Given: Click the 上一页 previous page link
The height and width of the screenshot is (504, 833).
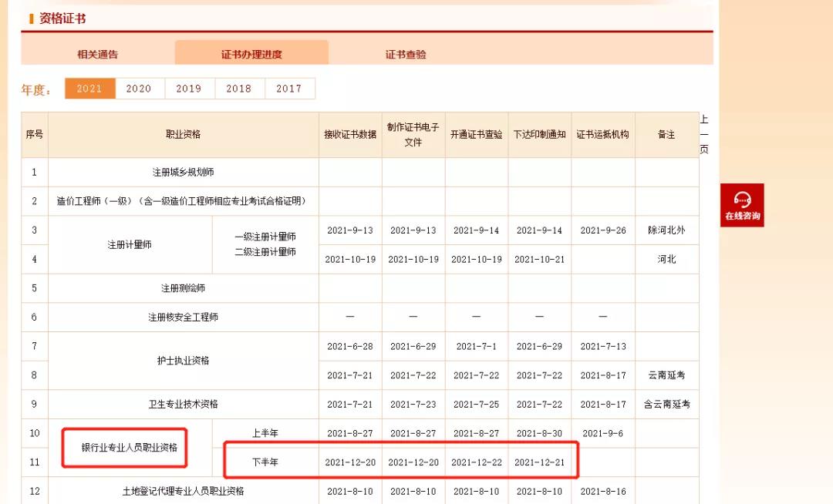Looking at the screenshot, I should [x=706, y=135].
